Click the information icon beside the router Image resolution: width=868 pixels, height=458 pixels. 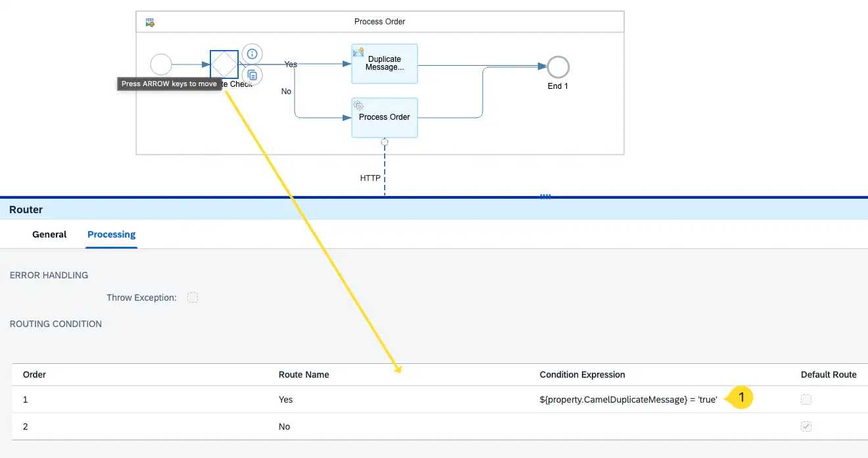(252, 54)
